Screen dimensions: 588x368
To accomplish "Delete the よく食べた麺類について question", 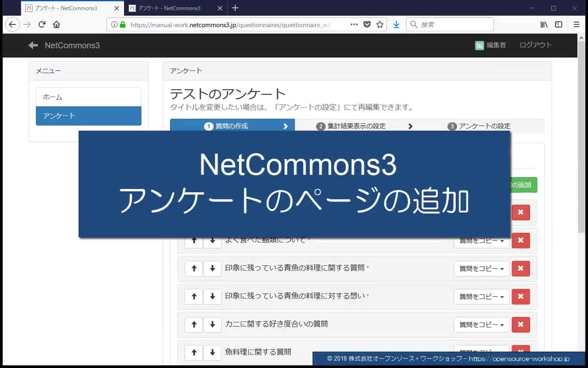I will tap(520, 241).
